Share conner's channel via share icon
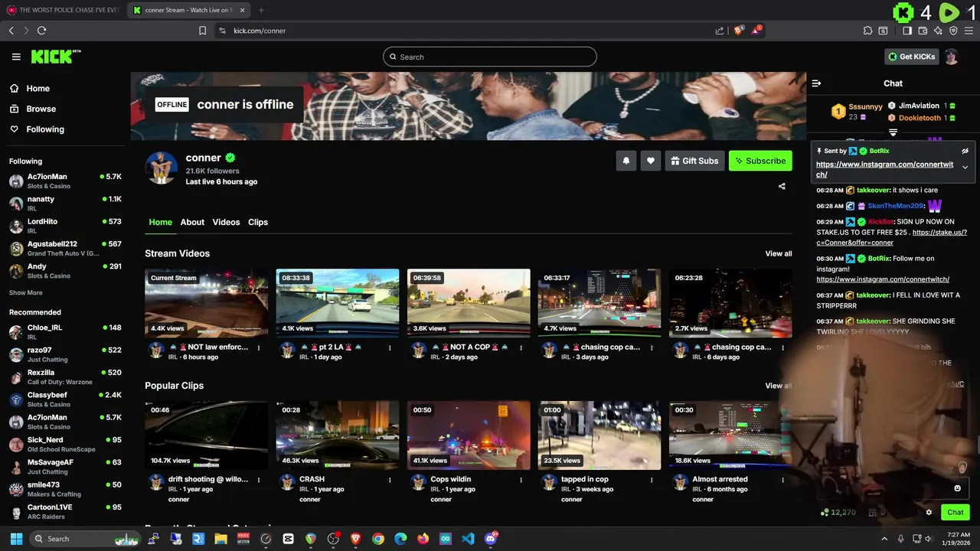Image resolution: width=980 pixels, height=551 pixels. [782, 186]
